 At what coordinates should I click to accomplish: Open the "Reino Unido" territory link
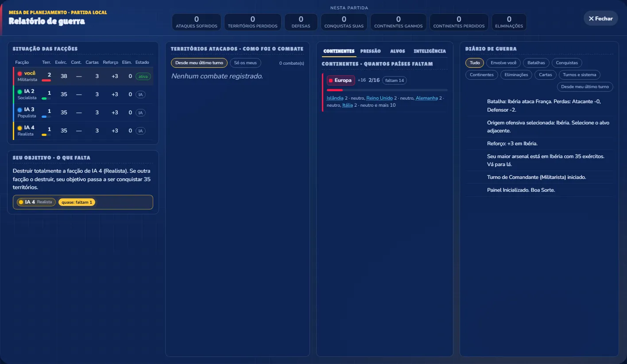pos(379,98)
